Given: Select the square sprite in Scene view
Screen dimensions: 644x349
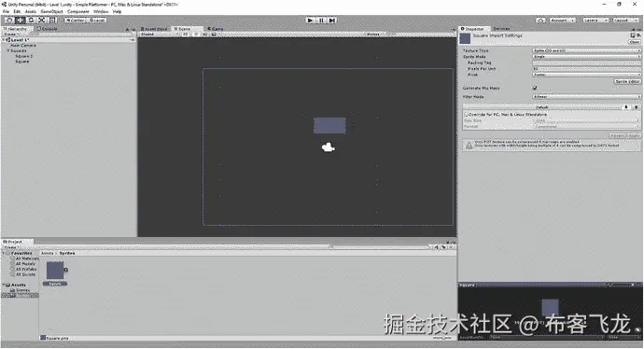Looking at the screenshot, I should pyautogui.click(x=329, y=126).
